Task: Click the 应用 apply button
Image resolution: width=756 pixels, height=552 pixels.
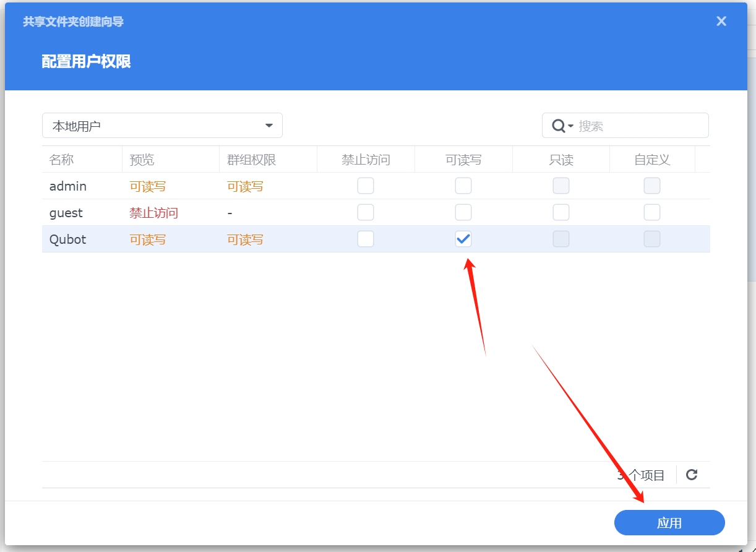Action: click(669, 523)
